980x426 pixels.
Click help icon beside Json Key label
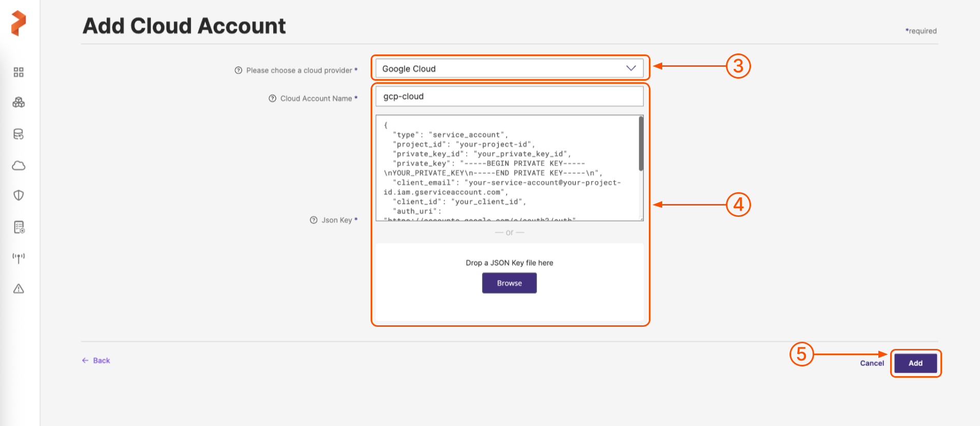(x=314, y=220)
